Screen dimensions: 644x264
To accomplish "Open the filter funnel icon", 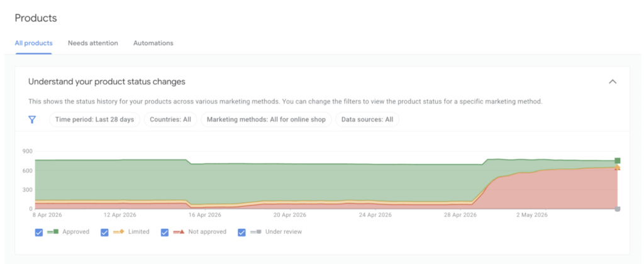I will [32, 119].
